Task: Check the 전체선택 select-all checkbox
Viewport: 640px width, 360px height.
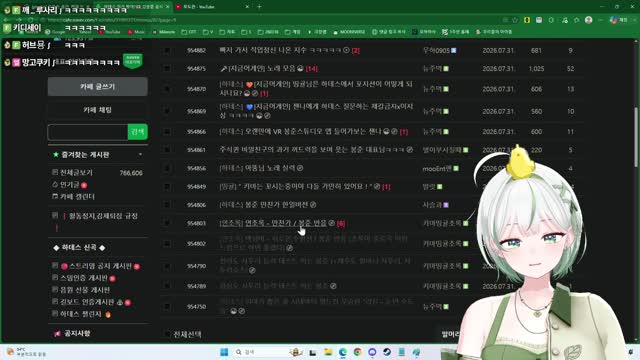Action: [x=167, y=334]
